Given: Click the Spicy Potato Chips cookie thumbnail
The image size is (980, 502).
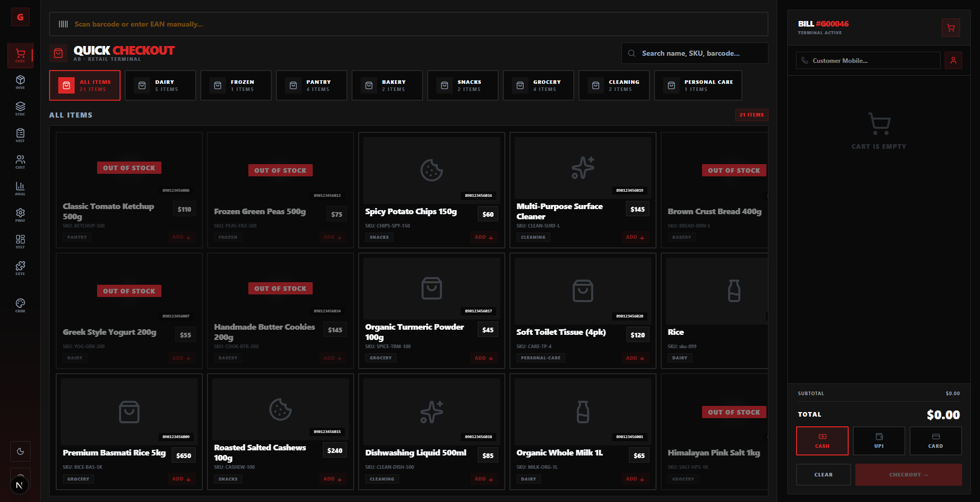Looking at the screenshot, I should click(x=432, y=170).
